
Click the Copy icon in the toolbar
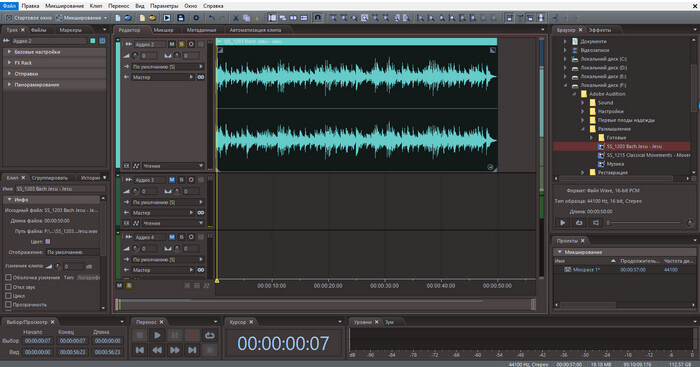246,18
